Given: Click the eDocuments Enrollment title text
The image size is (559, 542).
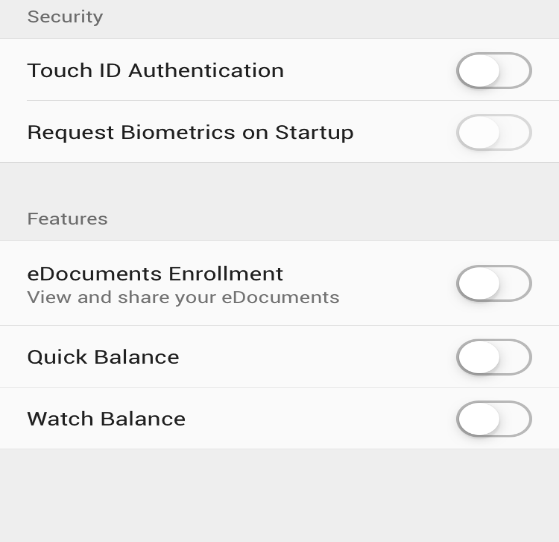Looking at the screenshot, I should [155, 274].
